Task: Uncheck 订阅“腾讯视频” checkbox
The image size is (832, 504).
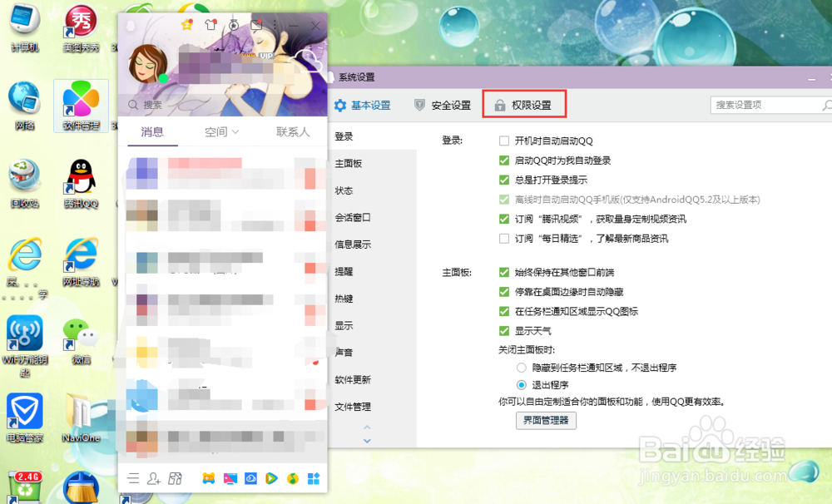Action: tap(504, 219)
